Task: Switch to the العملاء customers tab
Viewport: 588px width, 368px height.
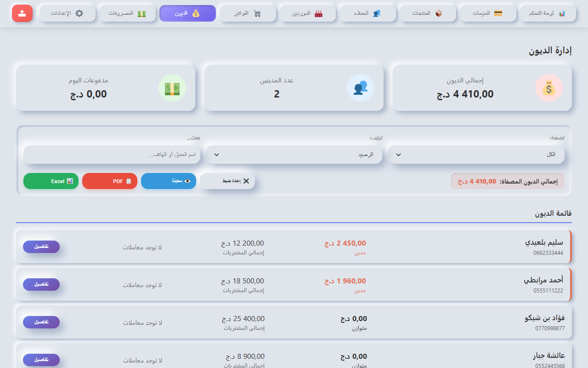Action: (367, 13)
